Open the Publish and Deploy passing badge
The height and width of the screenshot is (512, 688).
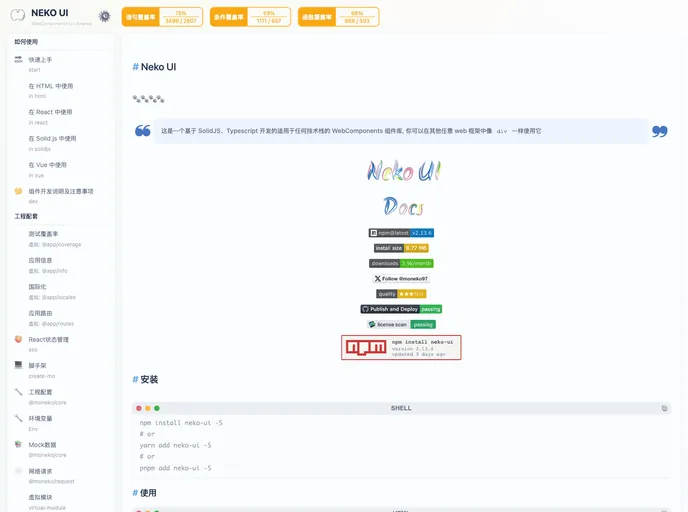pos(401,309)
